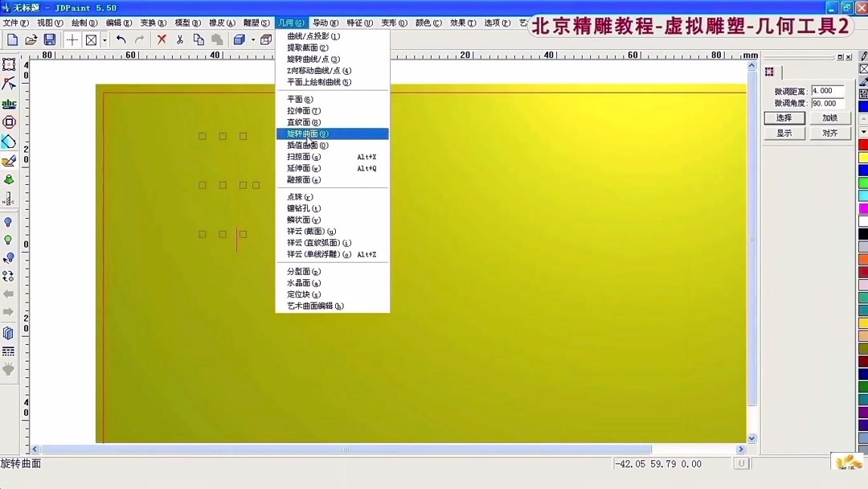868x489 pixels.
Task: Open a file with the folder icon
Action: [x=31, y=39]
